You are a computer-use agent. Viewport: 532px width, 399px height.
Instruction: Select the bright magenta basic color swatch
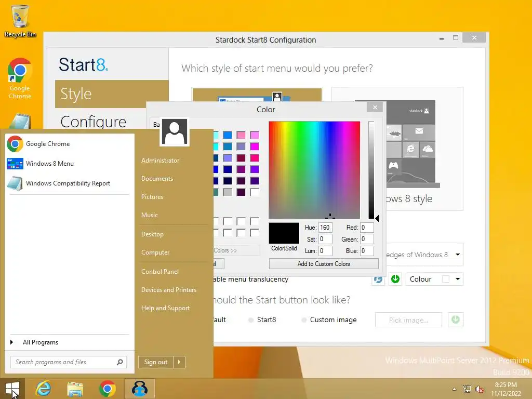click(x=255, y=147)
